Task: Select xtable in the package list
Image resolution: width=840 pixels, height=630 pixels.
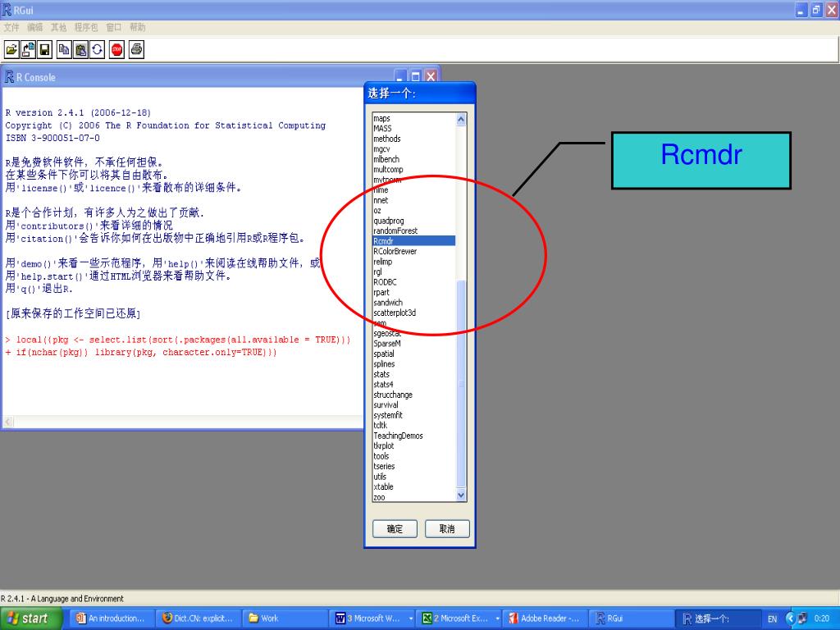Action: 414,487
